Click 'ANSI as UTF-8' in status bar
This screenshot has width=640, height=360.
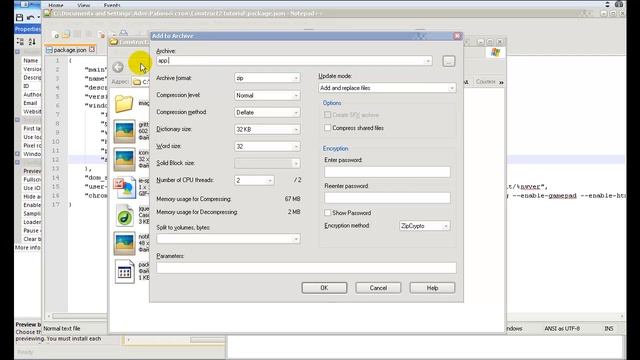pyautogui.click(x=562, y=328)
